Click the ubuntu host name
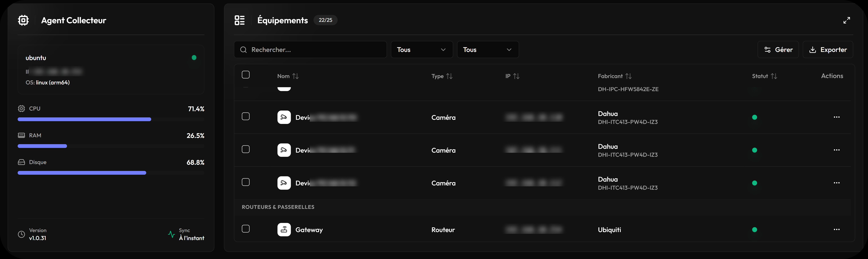Screen dimensions: 868x259 tap(36, 58)
